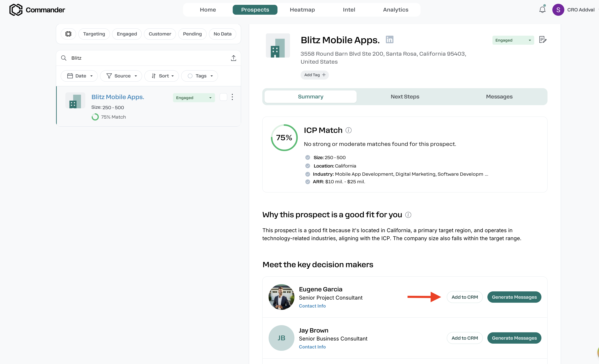Open notifications via the bell icon
This screenshot has width=599, height=364.
coord(542,9)
